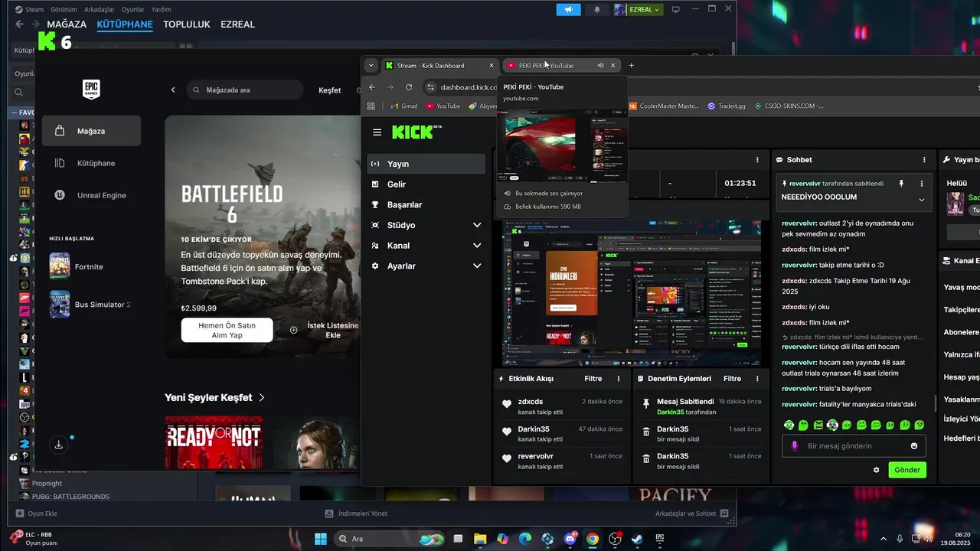Expand the pinned NEEEDİYOO OOOLUM message

922,199
